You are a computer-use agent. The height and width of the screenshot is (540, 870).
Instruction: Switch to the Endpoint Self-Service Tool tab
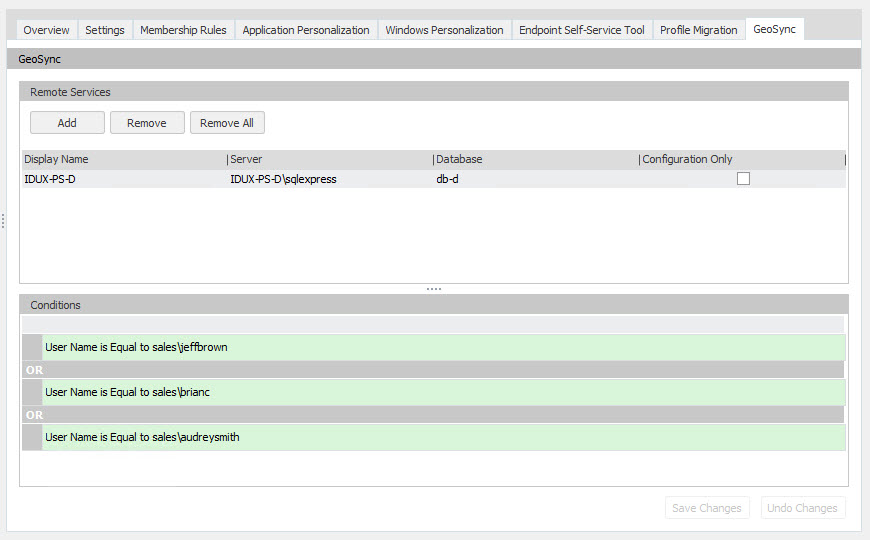[x=581, y=30]
